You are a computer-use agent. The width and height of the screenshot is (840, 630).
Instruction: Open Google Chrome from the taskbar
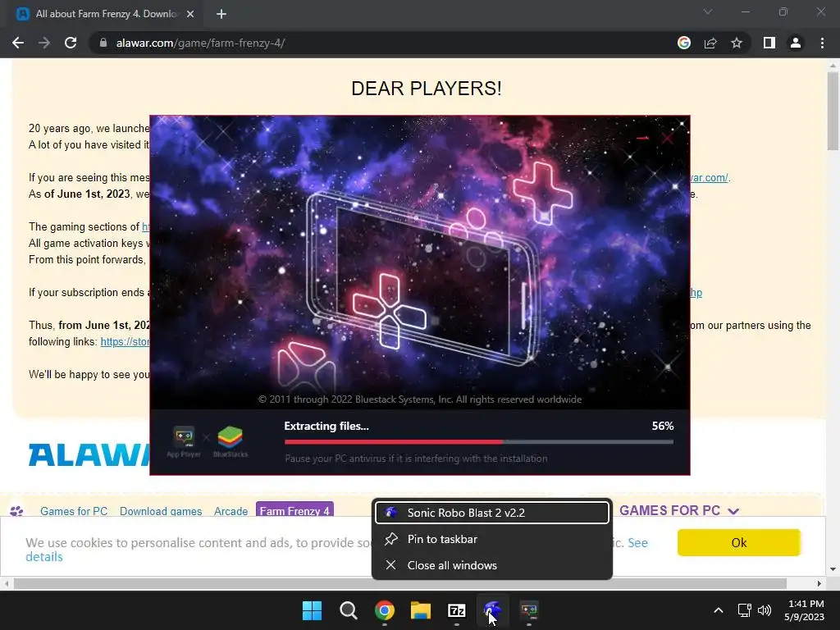(385, 610)
